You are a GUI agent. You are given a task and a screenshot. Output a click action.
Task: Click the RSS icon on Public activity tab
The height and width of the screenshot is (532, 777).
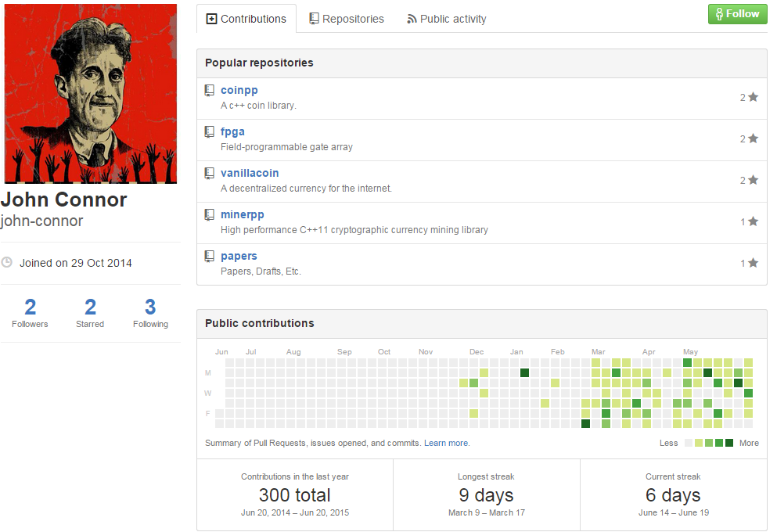(412, 19)
